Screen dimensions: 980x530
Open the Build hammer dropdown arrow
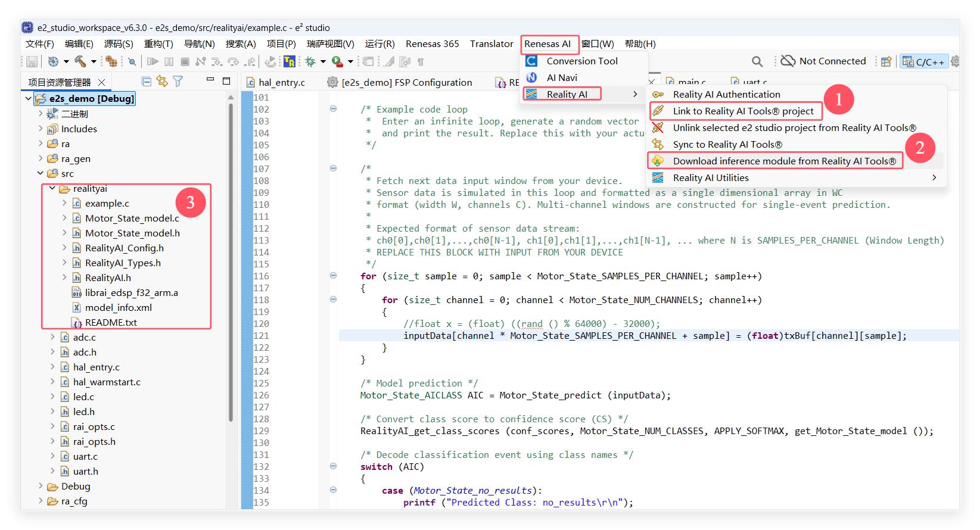pyautogui.click(x=94, y=61)
